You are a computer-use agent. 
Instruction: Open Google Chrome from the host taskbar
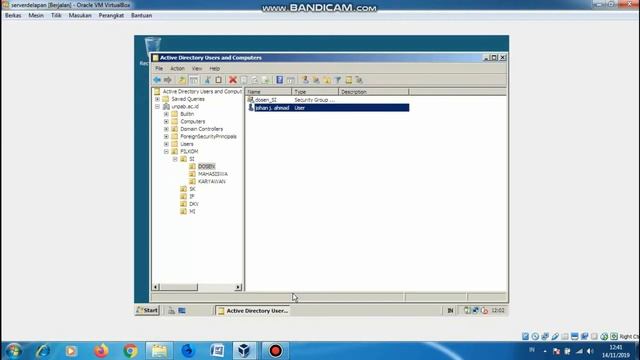tap(130, 351)
